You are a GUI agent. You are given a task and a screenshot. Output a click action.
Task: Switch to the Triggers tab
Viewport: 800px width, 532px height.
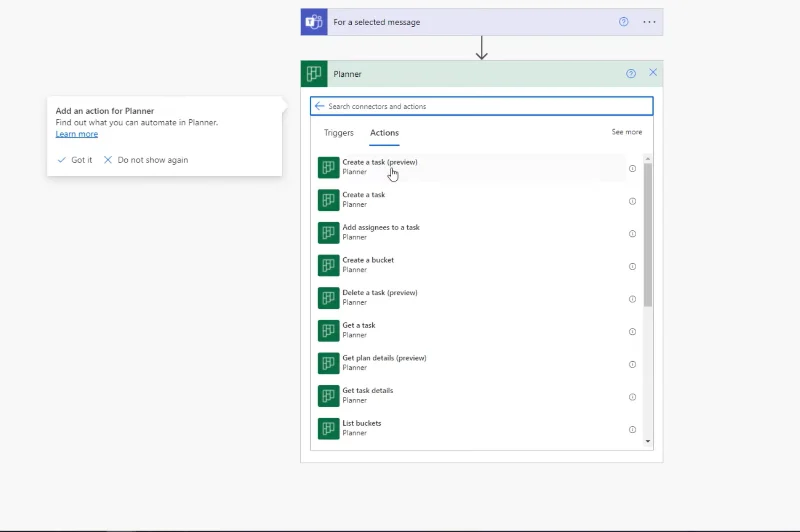[338, 133]
